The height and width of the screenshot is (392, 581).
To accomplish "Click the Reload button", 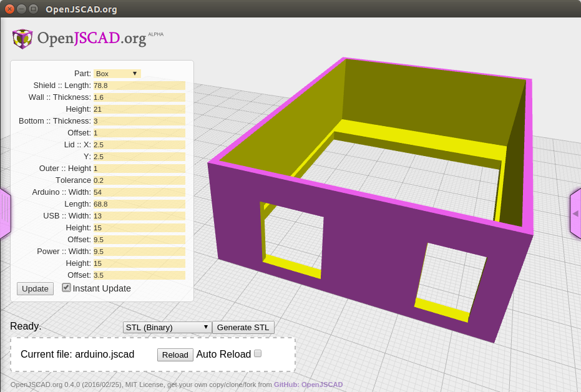I will pyautogui.click(x=175, y=355).
